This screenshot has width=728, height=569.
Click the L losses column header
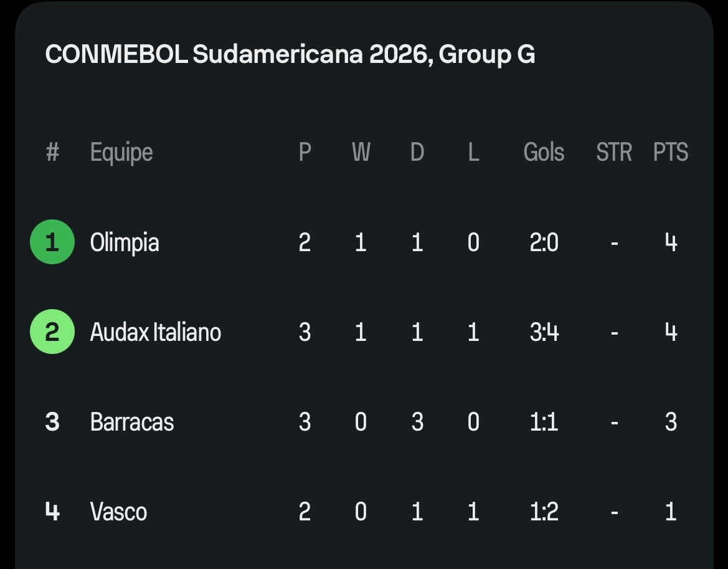click(x=473, y=152)
